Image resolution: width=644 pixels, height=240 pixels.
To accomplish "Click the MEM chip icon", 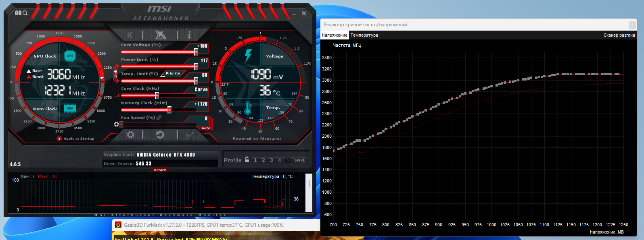I will (x=70, y=108).
